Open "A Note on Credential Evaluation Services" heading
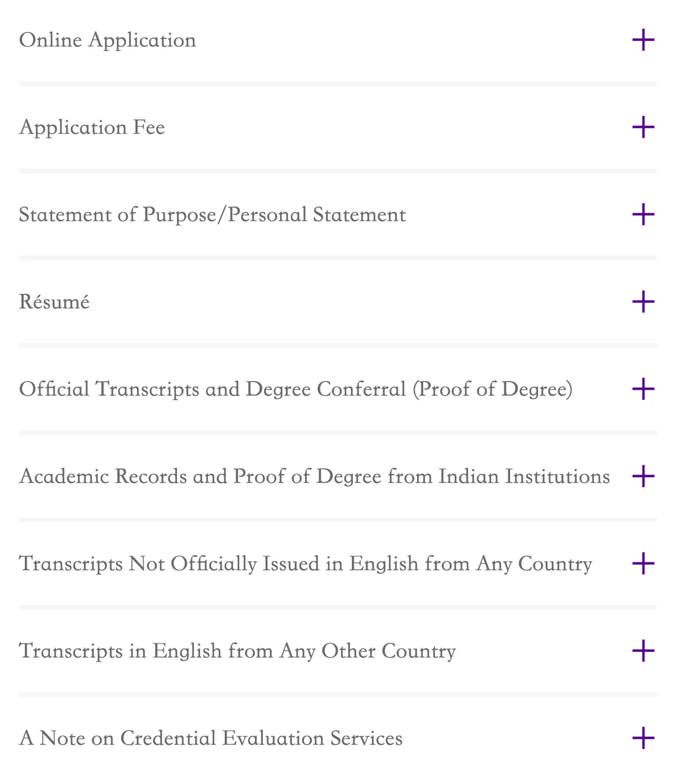This screenshot has width=700, height=764. (211, 738)
